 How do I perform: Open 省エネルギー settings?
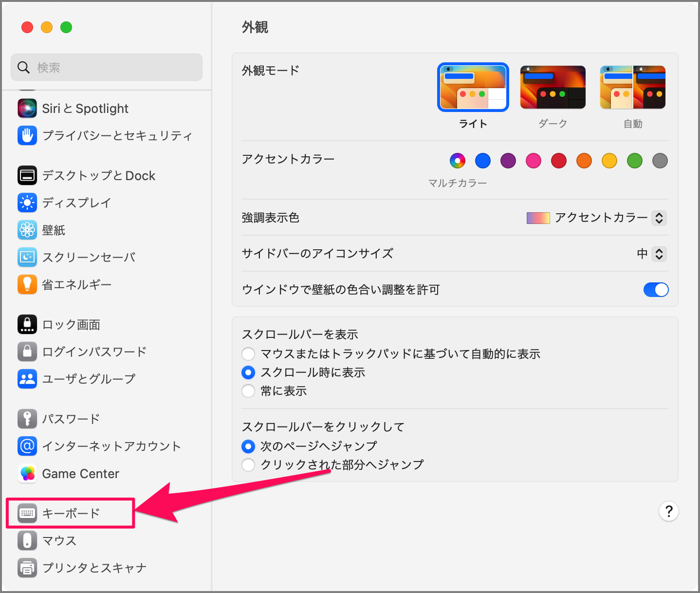76,284
